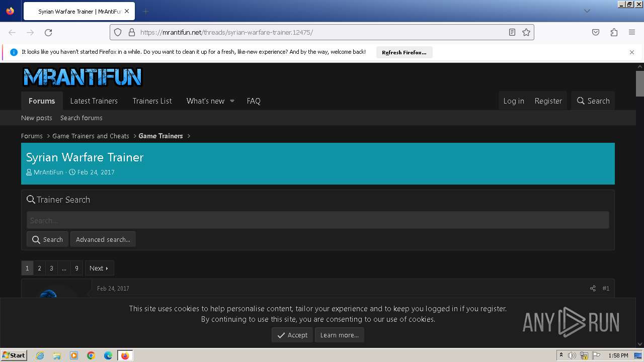
Task: Launch Windows Media Player from the taskbar
Action: pyautogui.click(x=74, y=355)
